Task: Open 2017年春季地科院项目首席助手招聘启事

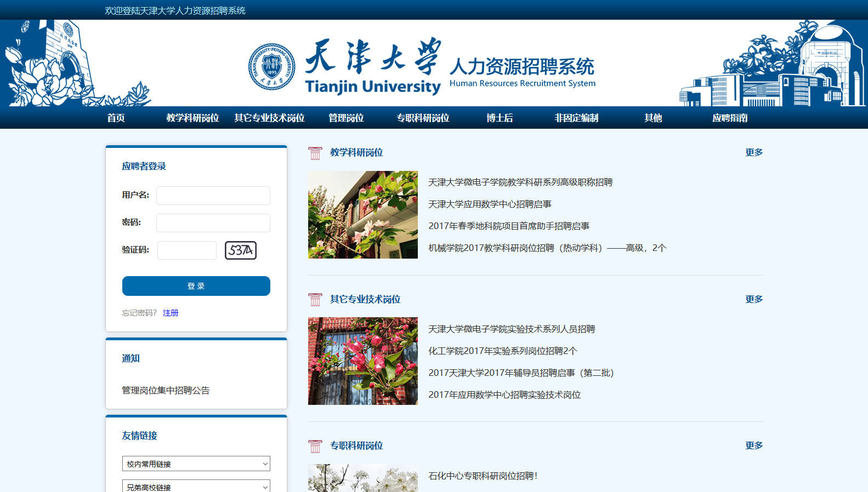Action: coord(509,226)
